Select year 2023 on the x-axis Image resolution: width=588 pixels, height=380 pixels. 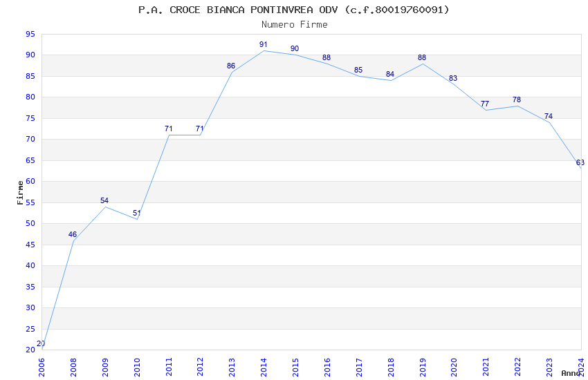(549, 367)
